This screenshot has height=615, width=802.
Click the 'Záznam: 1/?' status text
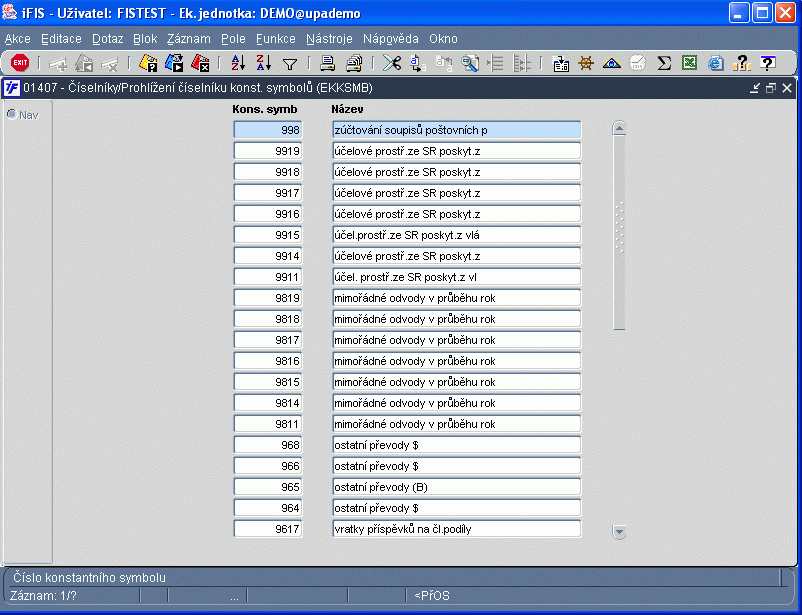(43, 596)
